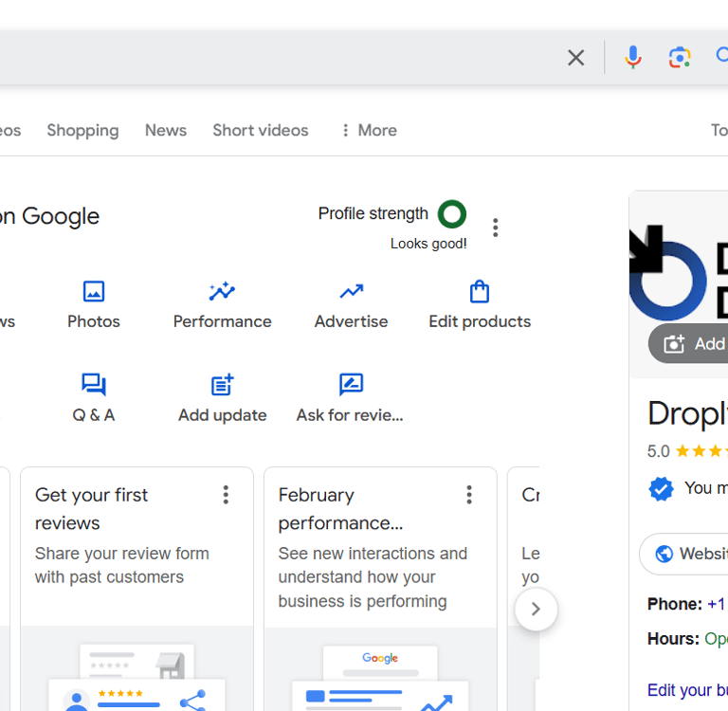Open Google Lens image search
Image resolution: width=728 pixels, height=711 pixels.
click(x=680, y=58)
